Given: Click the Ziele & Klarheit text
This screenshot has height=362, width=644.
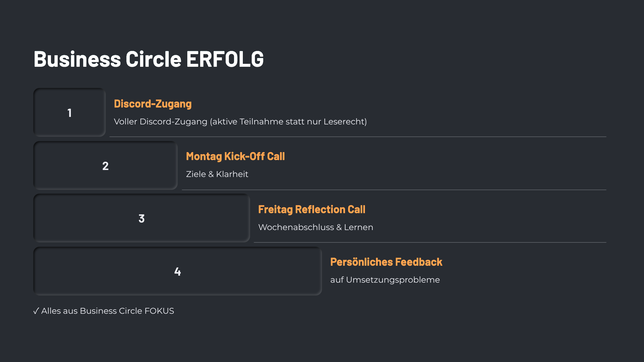Looking at the screenshot, I should coord(217,174).
